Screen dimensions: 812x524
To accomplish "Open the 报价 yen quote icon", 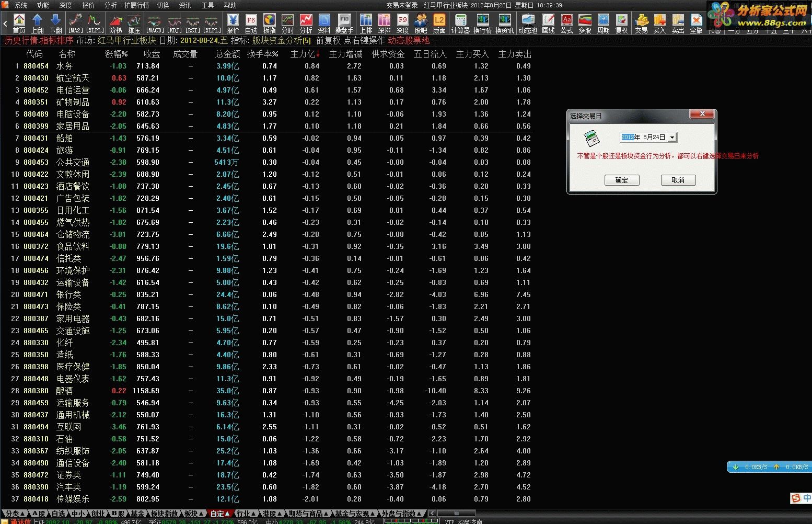I will tap(233, 24).
